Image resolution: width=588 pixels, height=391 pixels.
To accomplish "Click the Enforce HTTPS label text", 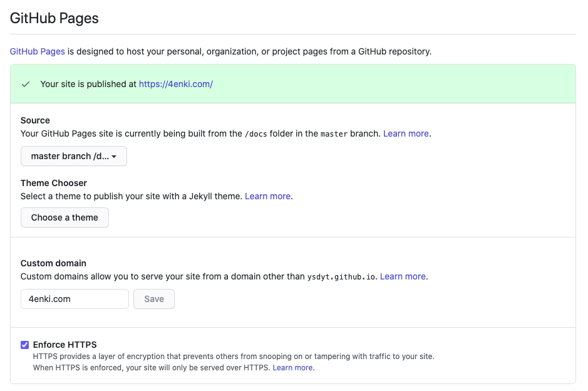I will [64, 345].
